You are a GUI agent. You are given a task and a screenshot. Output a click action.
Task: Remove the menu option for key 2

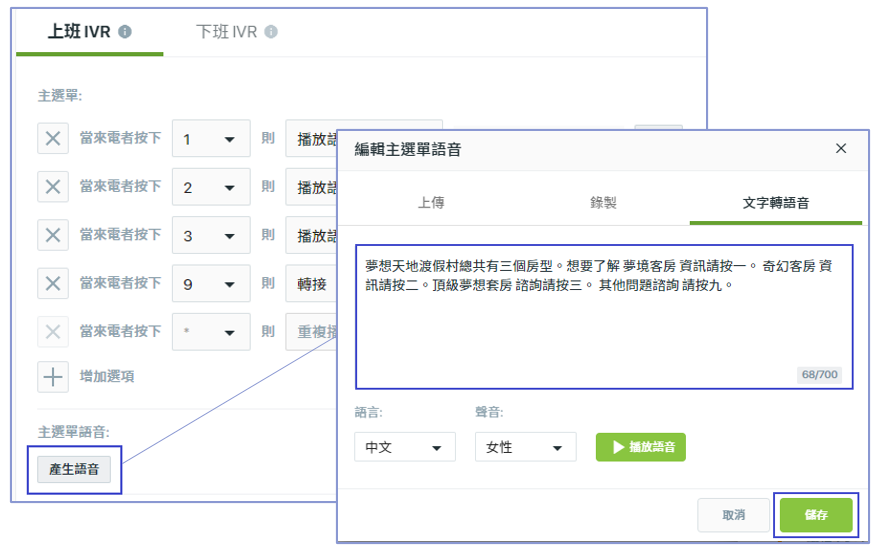coord(53,187)
